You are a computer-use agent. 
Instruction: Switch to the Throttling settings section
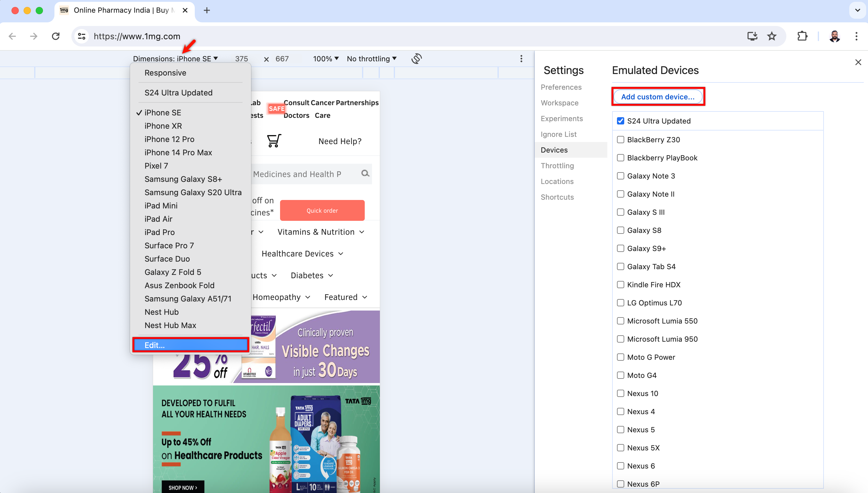[557, 166]
